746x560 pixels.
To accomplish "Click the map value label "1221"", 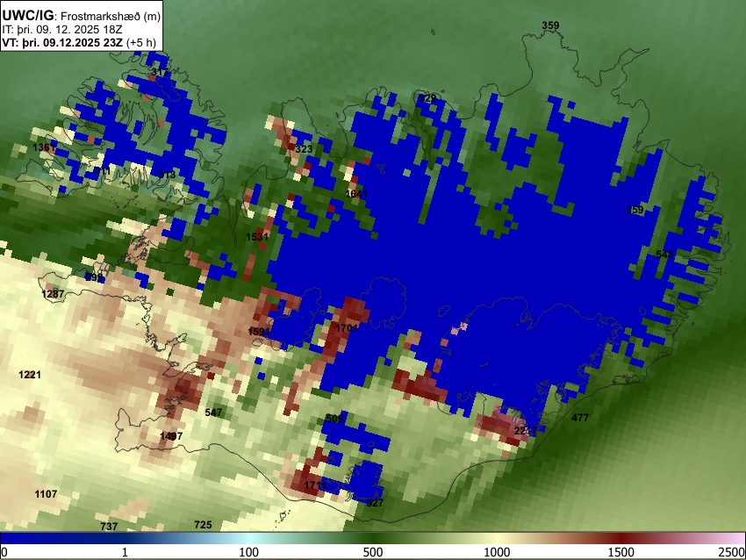I will click(30, 375).
